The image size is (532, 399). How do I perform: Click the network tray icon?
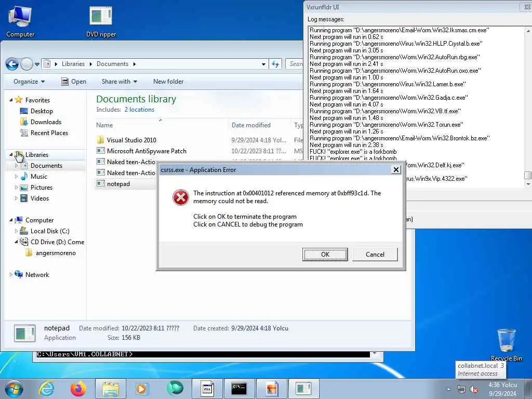[461, 389]
